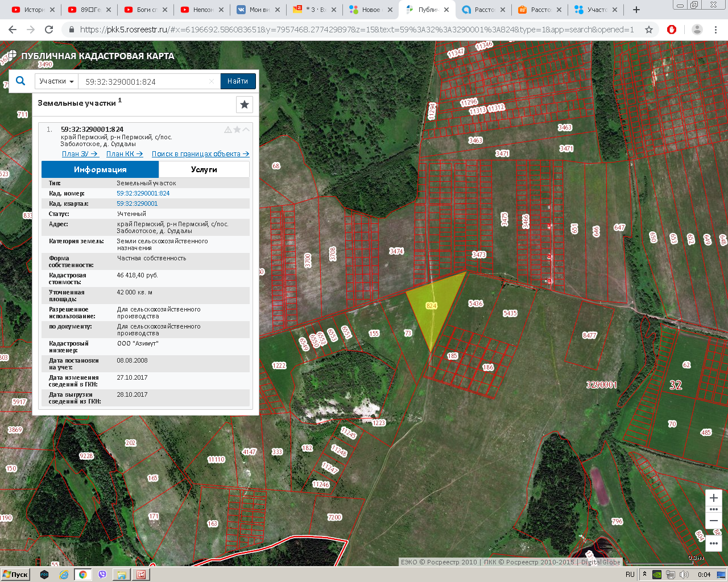The width and height of the screenshot is (728, 582).
Task: Zoom out the map with minus
Action: pos(714,521)
